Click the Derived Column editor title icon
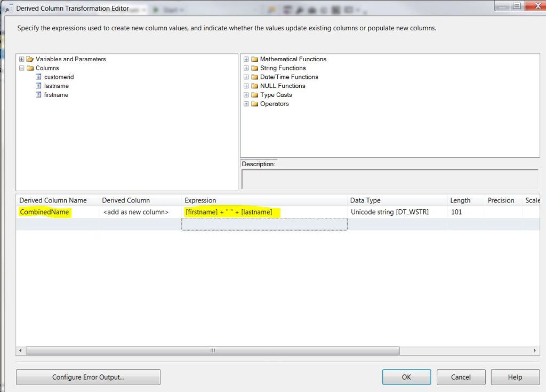The width and height of the screenshot is (546, 392). pyautogui.click(x=9, y=9)
